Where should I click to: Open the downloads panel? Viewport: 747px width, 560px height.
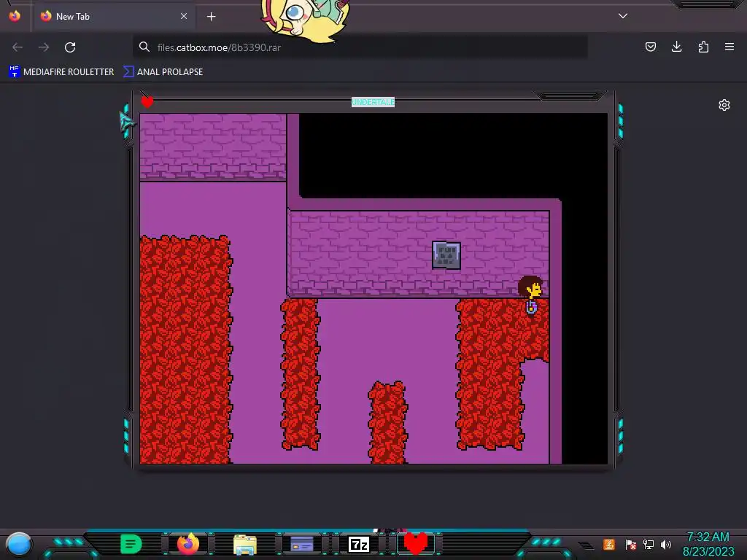(x=676, y=47)
